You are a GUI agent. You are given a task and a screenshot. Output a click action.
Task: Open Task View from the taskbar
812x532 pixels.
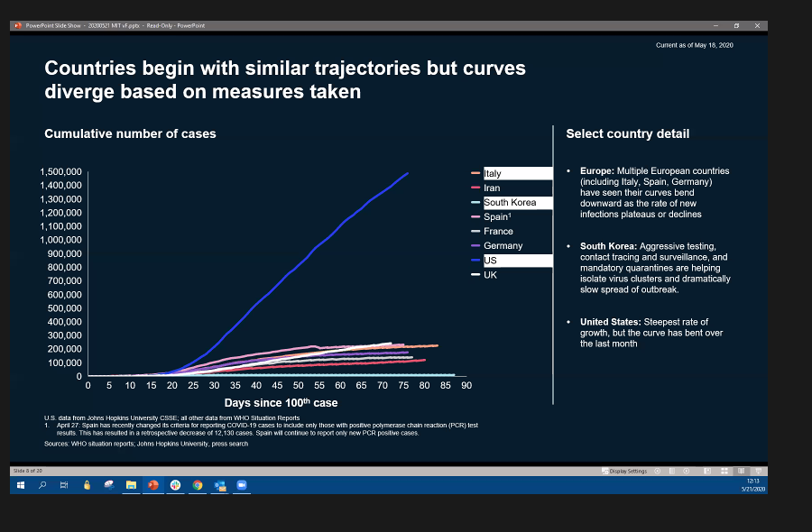click(64, 485)
